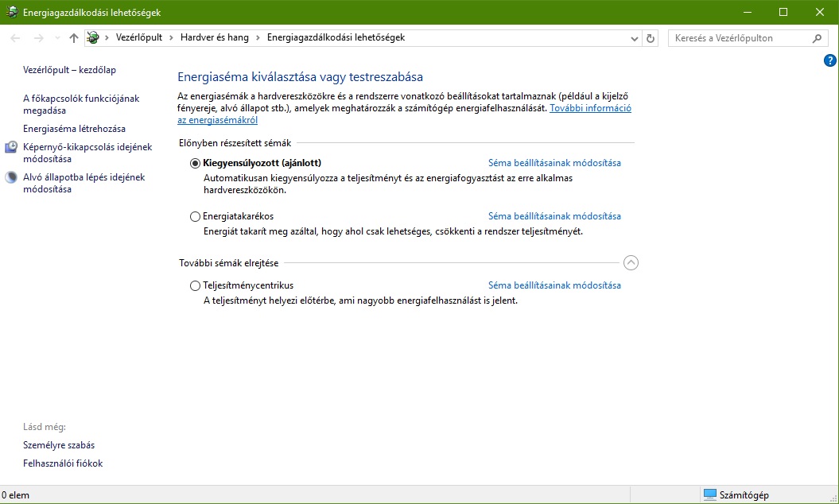This screenshot has height=504, width=839.
Task: Modify settings for Teljesítménycentrikus plan
Action: click(554, 285)
